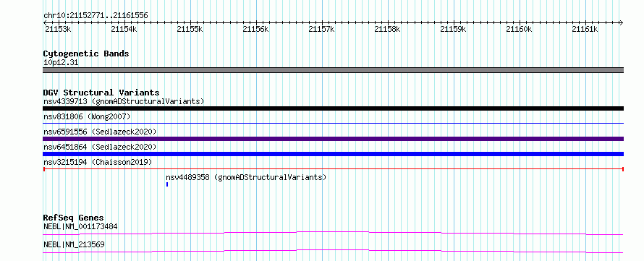Click the 21154k ruler tick label

(124, 29)
